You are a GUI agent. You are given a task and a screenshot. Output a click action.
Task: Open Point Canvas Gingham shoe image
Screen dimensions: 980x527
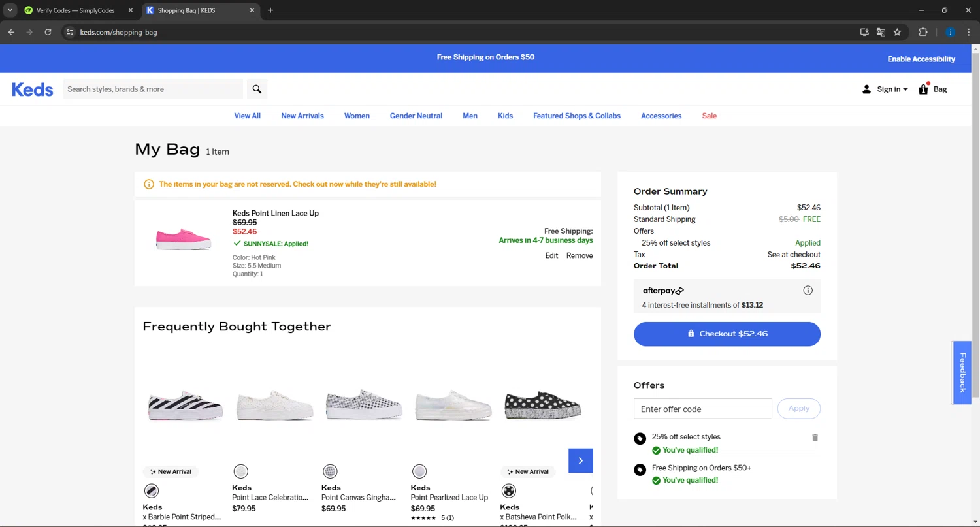364,404
